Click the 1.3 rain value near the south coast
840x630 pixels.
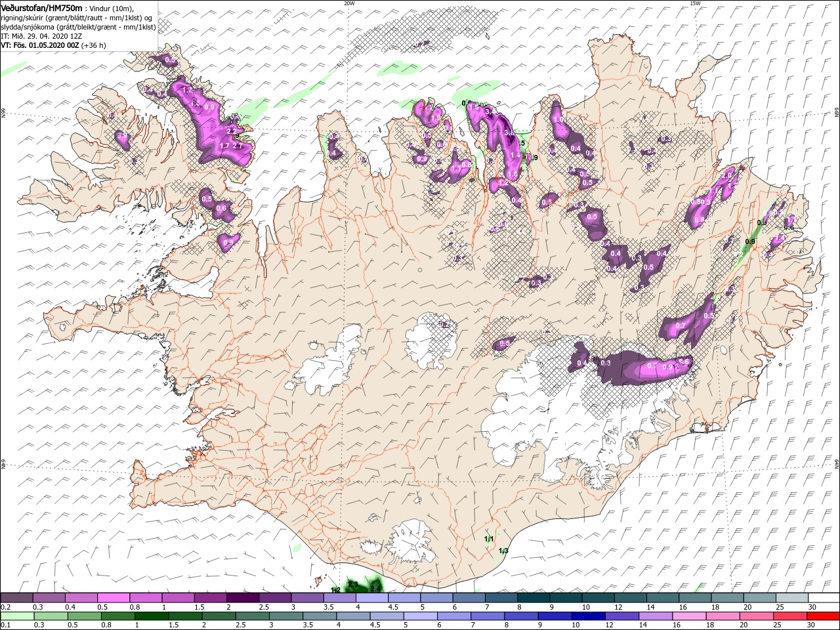point(503,551)
